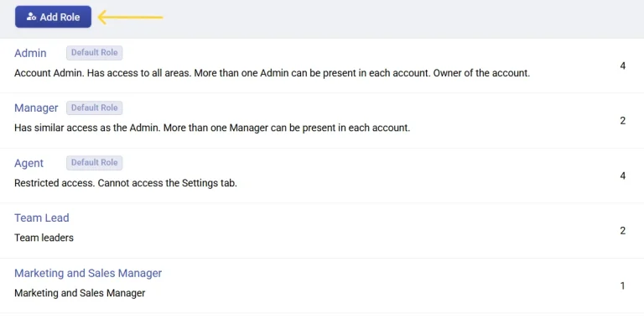Click the Manager description 'Has similar access as the Admin'
Screen dimensions: 644x325
click(x=212, y=128)
